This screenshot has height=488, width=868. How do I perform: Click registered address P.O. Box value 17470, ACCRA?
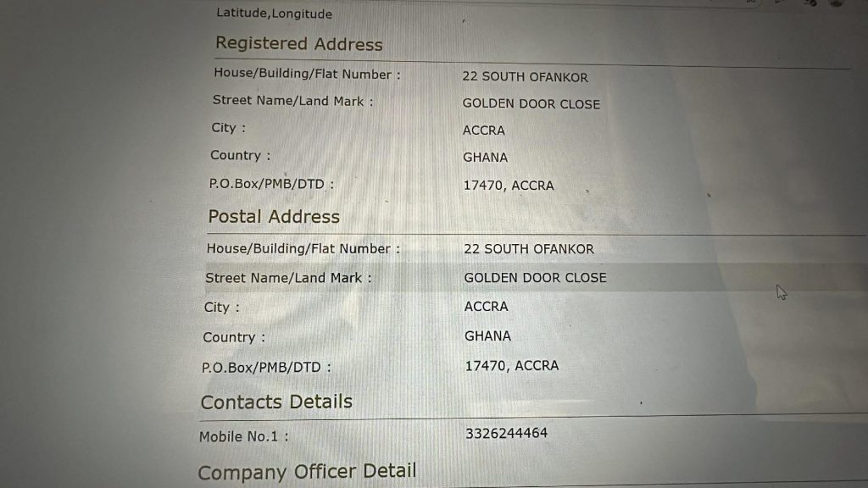(508, 186)
